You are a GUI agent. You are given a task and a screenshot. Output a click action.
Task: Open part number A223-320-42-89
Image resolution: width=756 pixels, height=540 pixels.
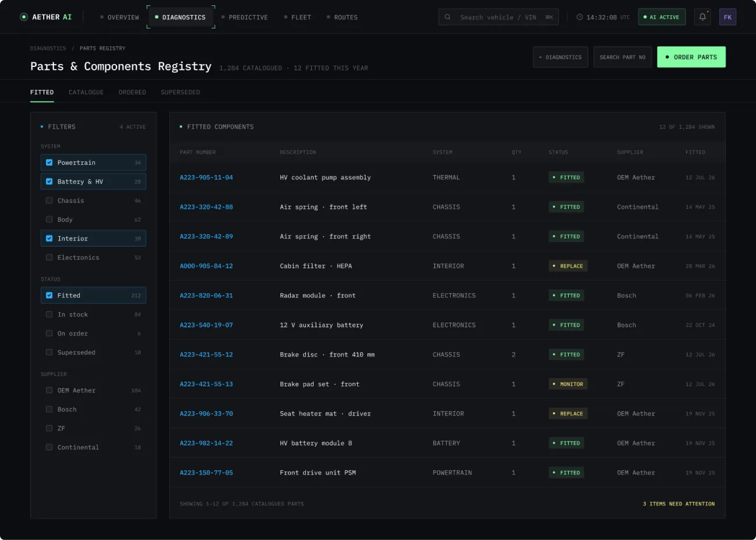tap(206, 236)
